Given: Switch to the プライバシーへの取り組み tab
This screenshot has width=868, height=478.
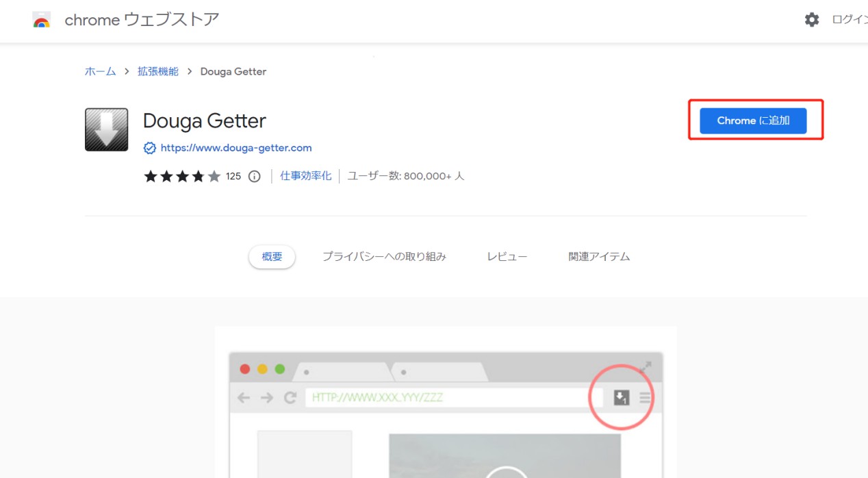Looking at the screenshot, I should (384, 257).
